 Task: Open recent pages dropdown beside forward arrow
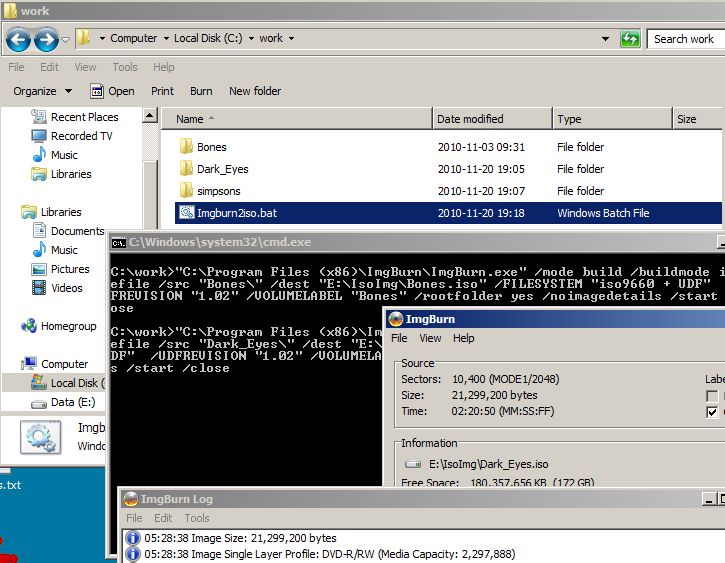[65, 40]
